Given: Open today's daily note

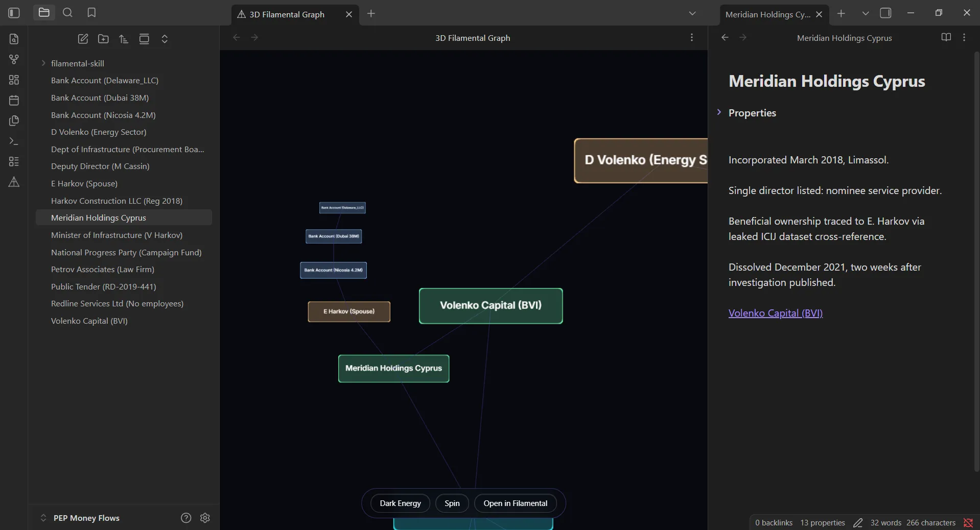Looking at the screenshot, I should point(14,100).
